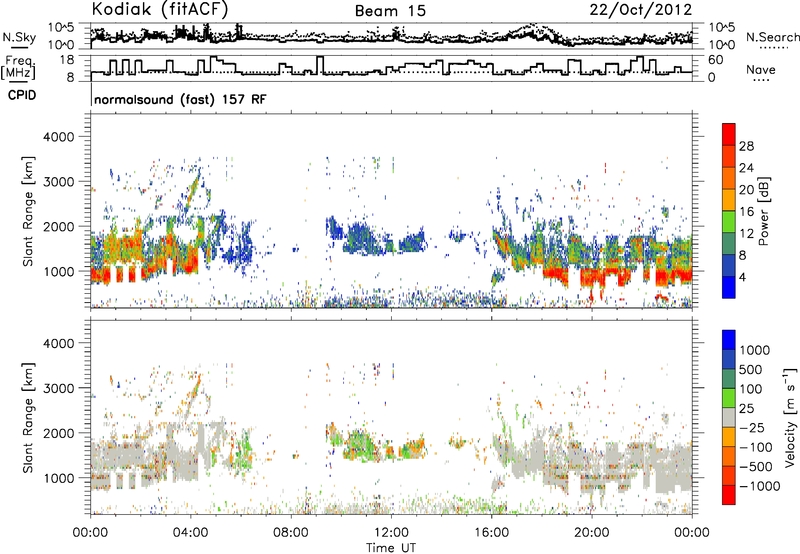Click the "4000" range tick on power panel
The height and width of the screenshot is (554, 800).
coord(57,137)
